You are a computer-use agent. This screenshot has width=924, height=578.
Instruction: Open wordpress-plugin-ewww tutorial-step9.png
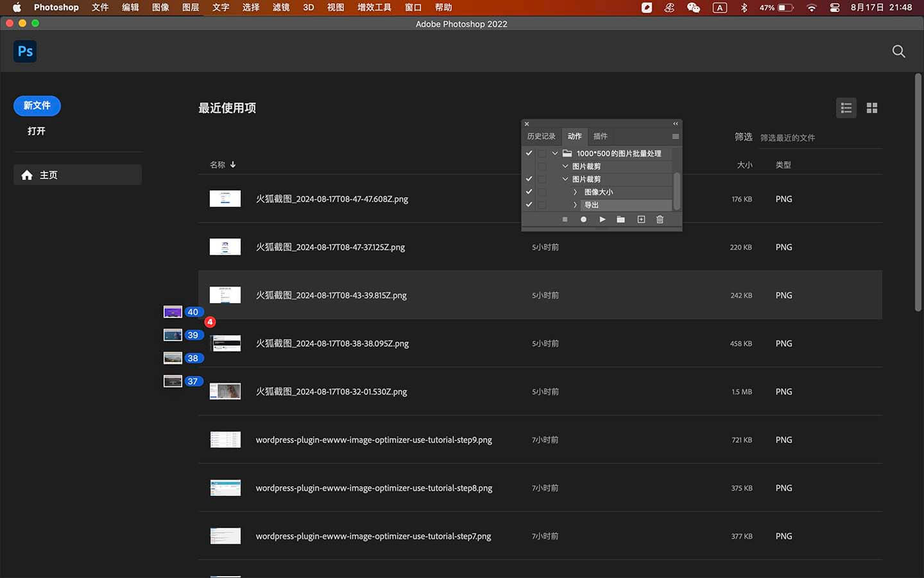(x=540, y=439)
